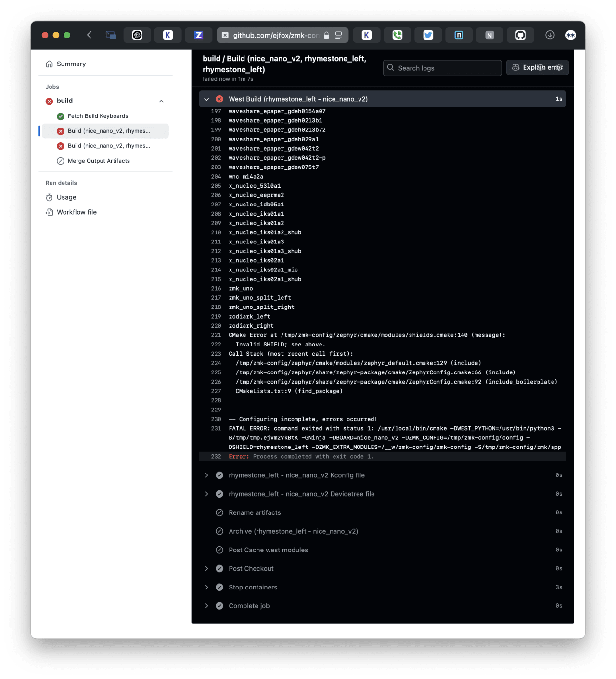Open the green phone app tab
Image resolution: width=616 pixels, height=679 pixels.
397,35
